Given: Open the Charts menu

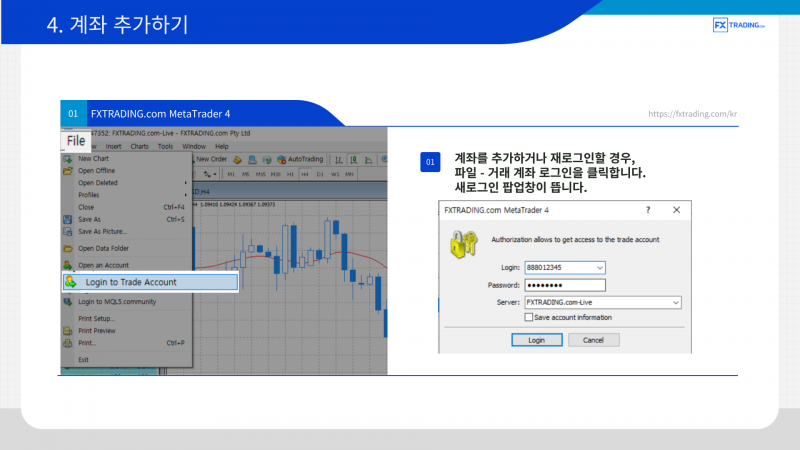Looking at the screenshot, I should pos(139,146).
